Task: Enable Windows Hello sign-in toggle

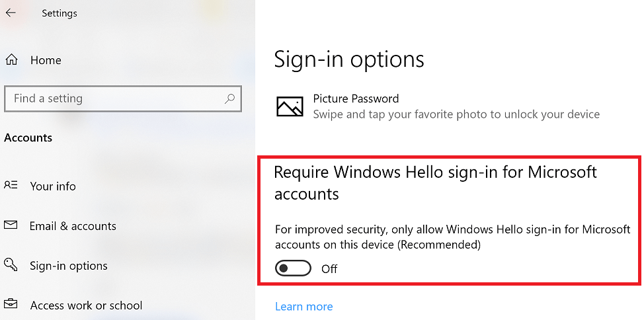Action: pyautogui.click(x=293, y=268)
